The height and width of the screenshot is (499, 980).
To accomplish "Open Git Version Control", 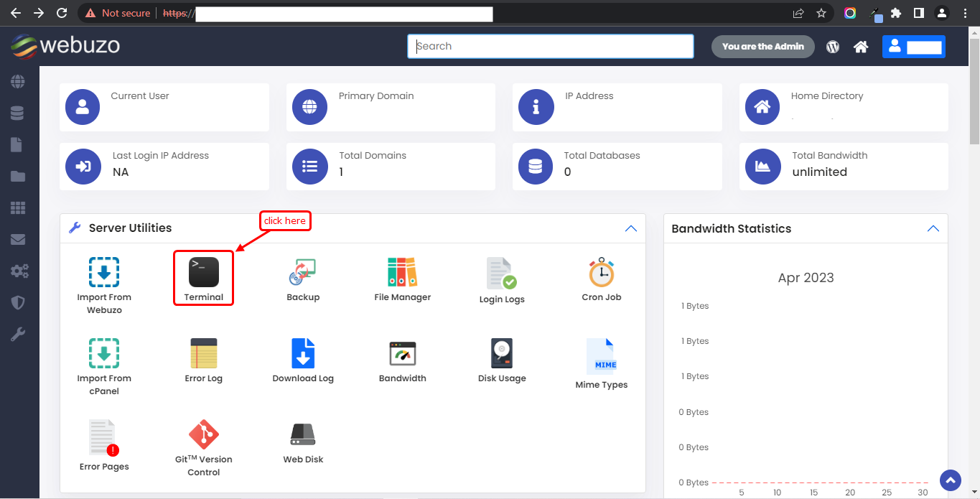I will click(204, 435).
